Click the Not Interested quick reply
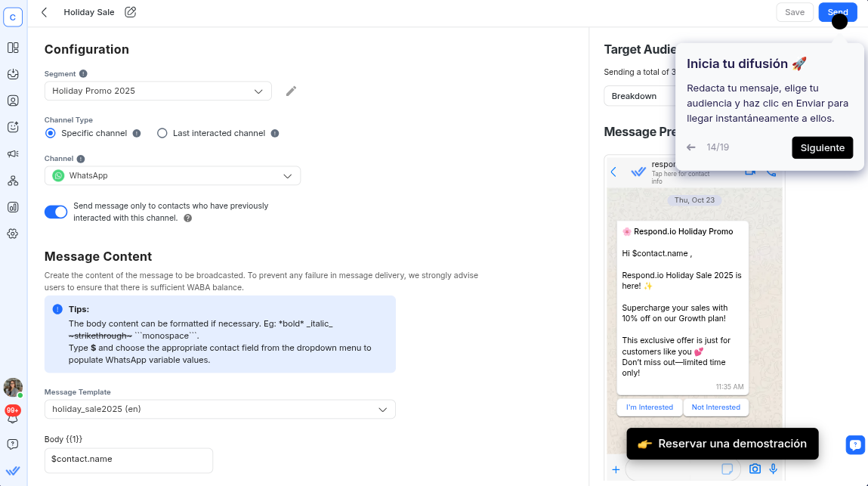868x486 pixels. pos(715,407)
